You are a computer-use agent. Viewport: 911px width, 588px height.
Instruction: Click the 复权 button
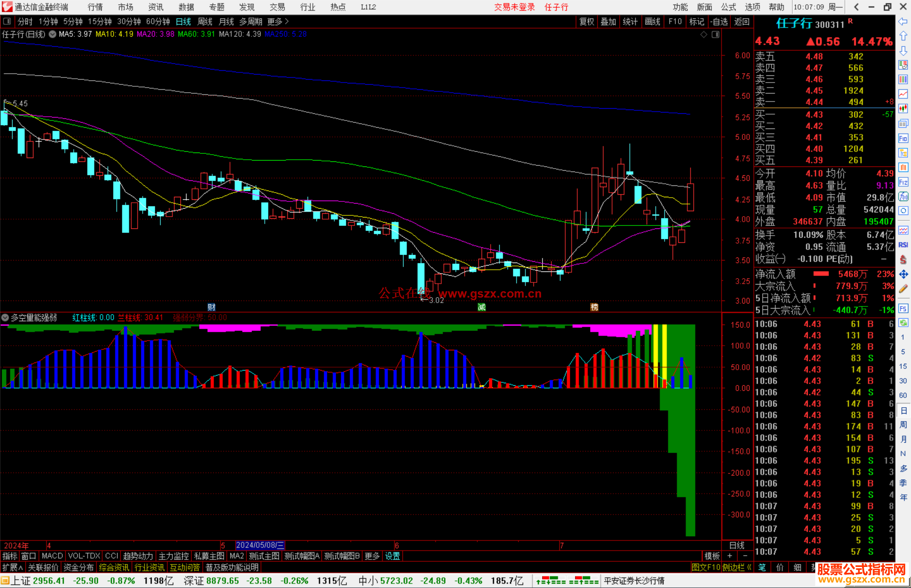tap(586, 21)
